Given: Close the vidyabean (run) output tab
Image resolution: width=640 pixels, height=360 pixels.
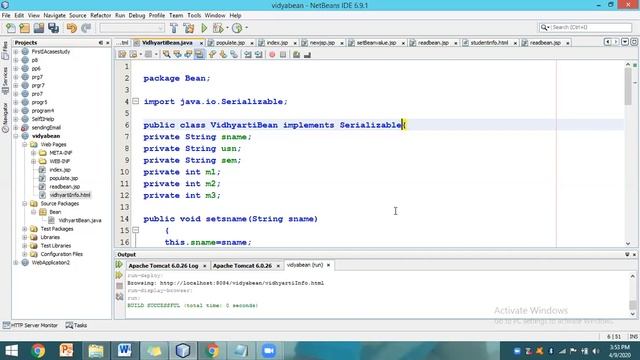Looking at the screenshot, I should coord(328,265).
